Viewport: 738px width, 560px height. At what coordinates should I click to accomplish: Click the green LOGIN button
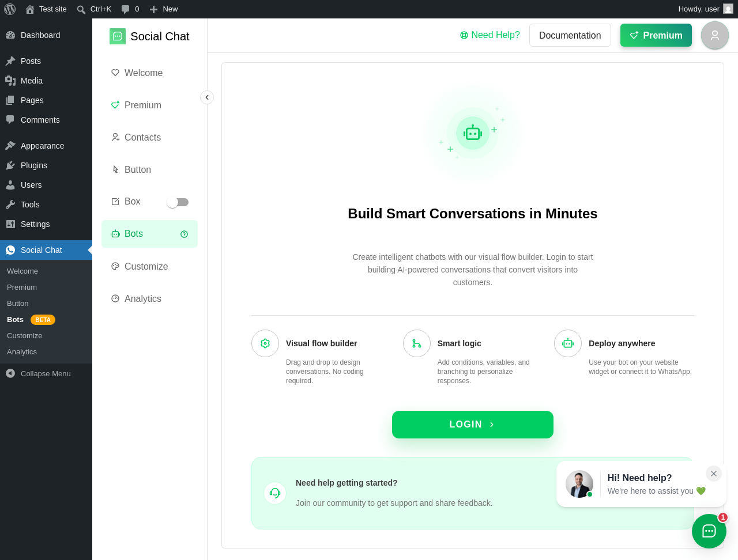click(x=473, y=425)
